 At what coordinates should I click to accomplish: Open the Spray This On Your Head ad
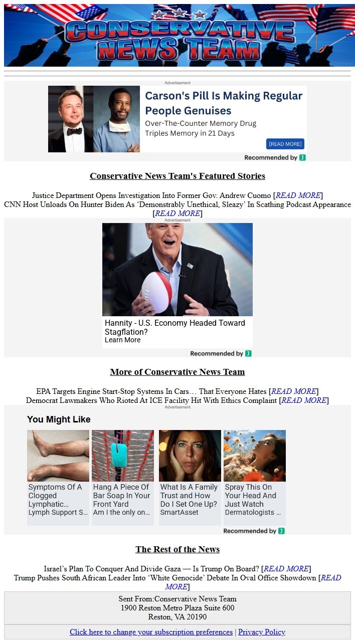point(255,477)
